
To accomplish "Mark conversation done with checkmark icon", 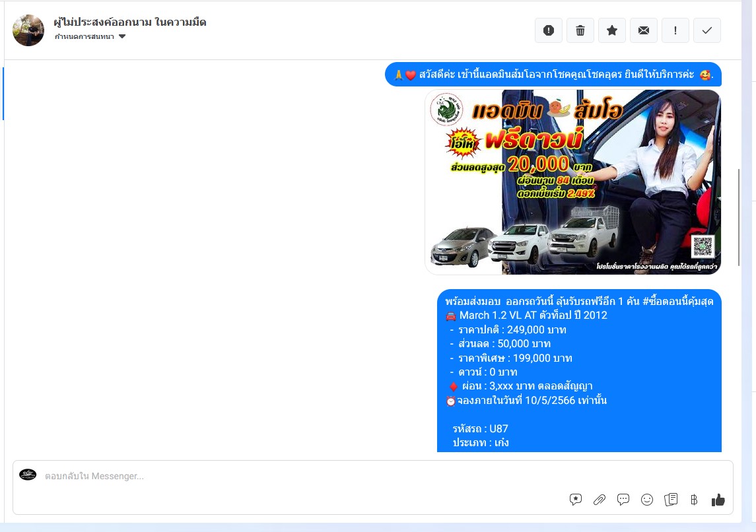I will click(x=707, y=30).
